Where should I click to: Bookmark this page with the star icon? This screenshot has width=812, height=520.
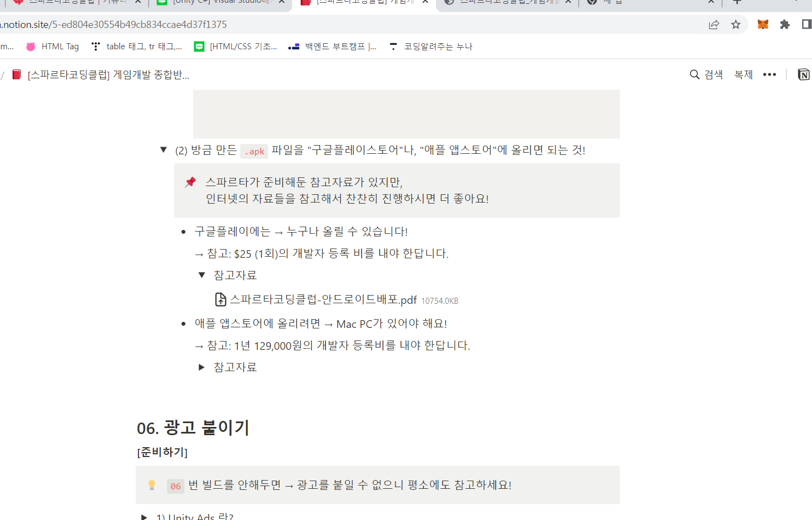coord(736,25)
